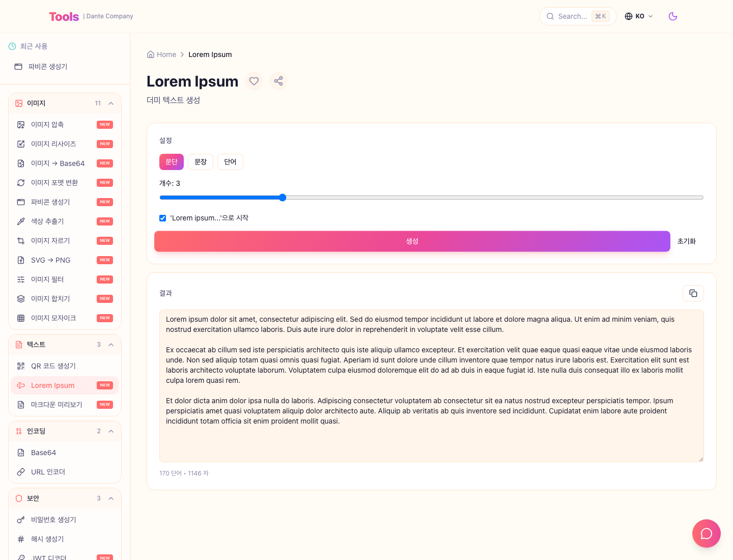Click the 이미지 압축 icon in sidebar
The width and height of the screenshot is (733, 560).
[x=21, y=125]
